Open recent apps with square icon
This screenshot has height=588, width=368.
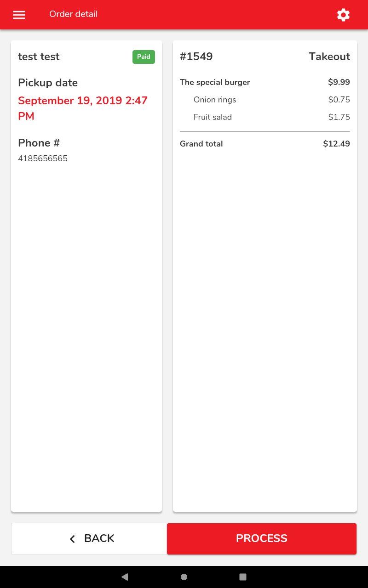(x=243, y=577)
